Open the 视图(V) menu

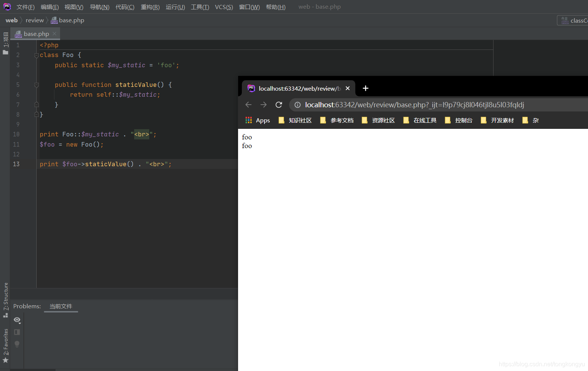pyautogui.click(x=74, y=7)
